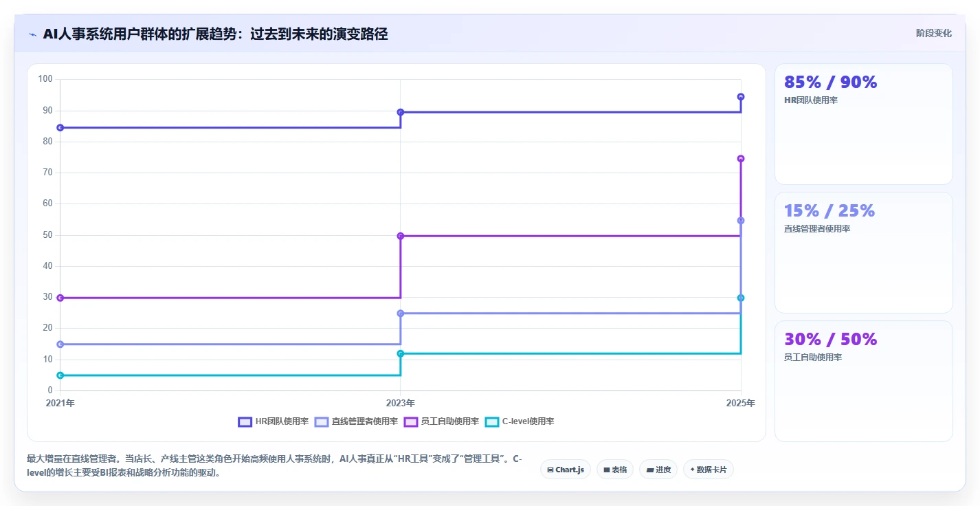This screenshot has width=980, height=506.
Task: Click the 2021年 x-axis label
Action: click(x=60, y=403)
